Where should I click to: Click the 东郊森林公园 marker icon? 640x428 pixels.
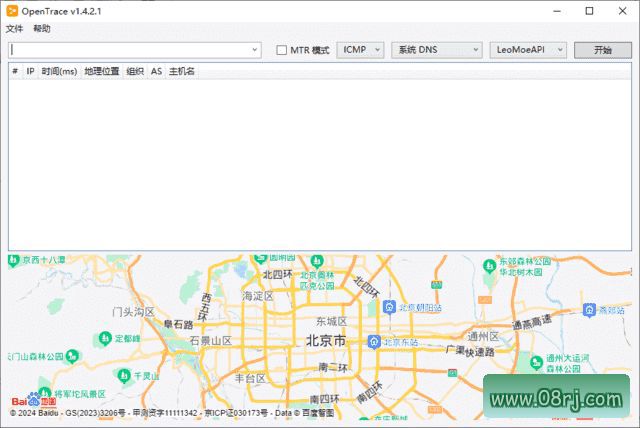(489, 266)
